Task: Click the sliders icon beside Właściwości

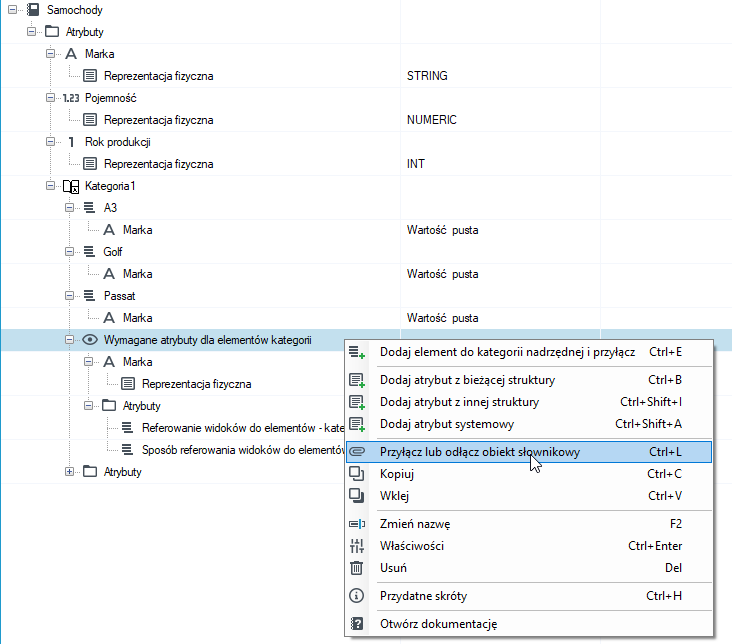Action: click(x=357, y=545)
